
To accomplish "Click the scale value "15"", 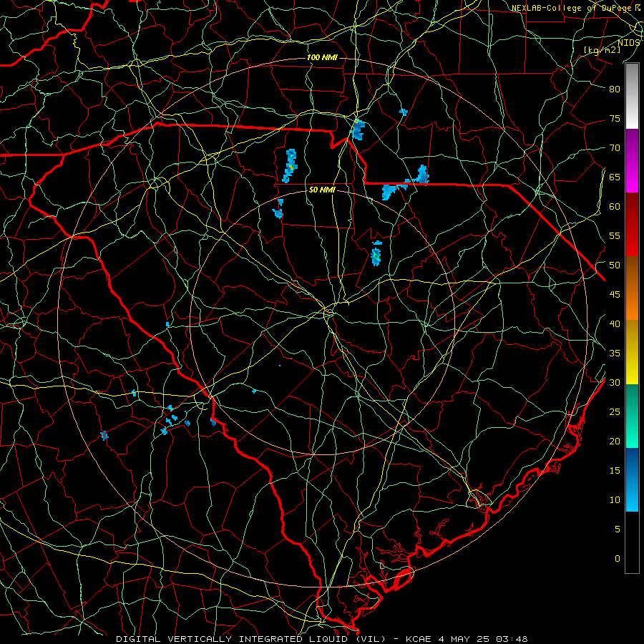I will coord(615,471).
